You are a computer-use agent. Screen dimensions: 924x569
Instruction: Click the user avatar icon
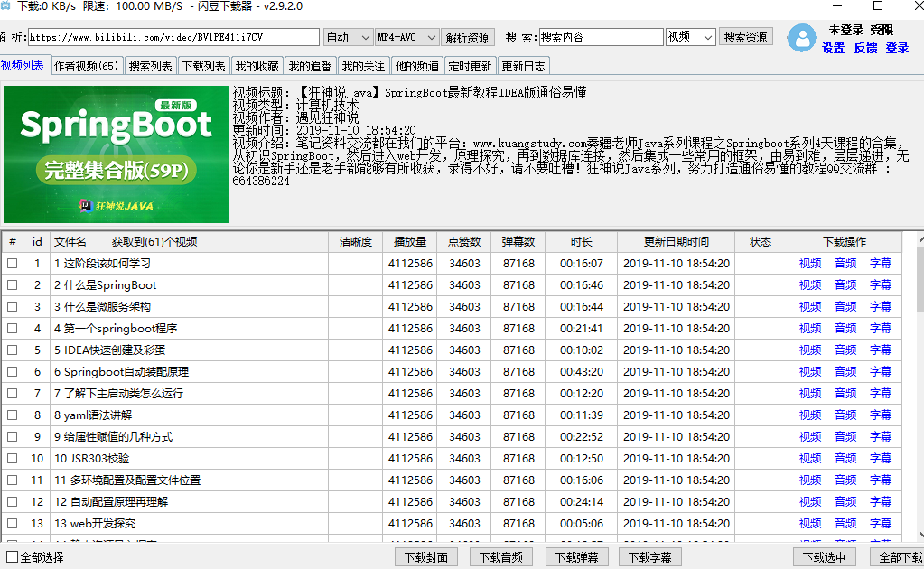[802, 38]
